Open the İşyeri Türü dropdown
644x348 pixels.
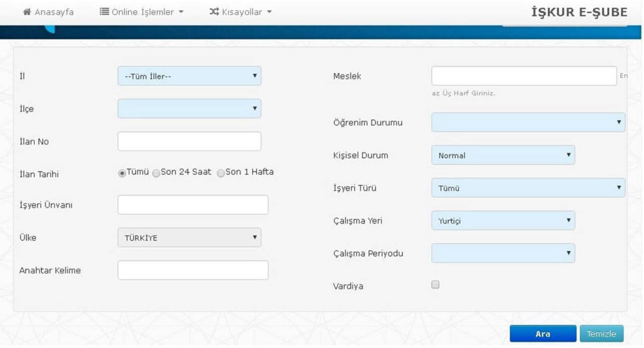point(528,188)
